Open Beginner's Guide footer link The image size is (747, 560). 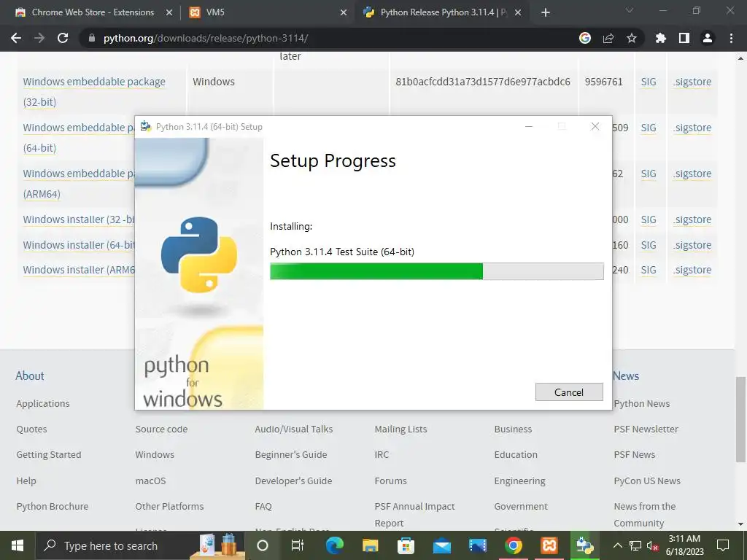(291, 455)
